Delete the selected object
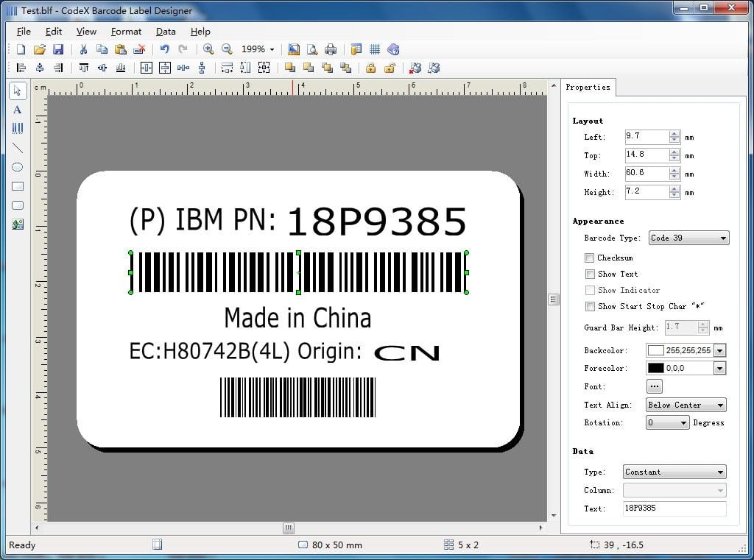The width and height of the screenshot is (754, 560). (139, 49)
